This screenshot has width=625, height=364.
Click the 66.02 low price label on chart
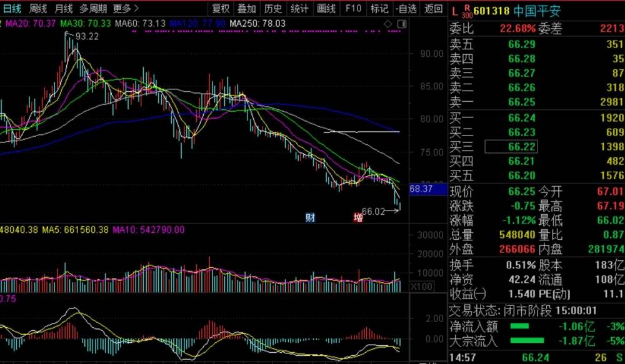(373, 212)
